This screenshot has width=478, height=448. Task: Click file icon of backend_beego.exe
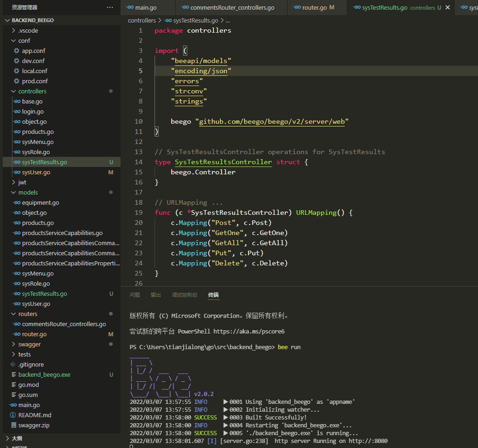point(13,374)
